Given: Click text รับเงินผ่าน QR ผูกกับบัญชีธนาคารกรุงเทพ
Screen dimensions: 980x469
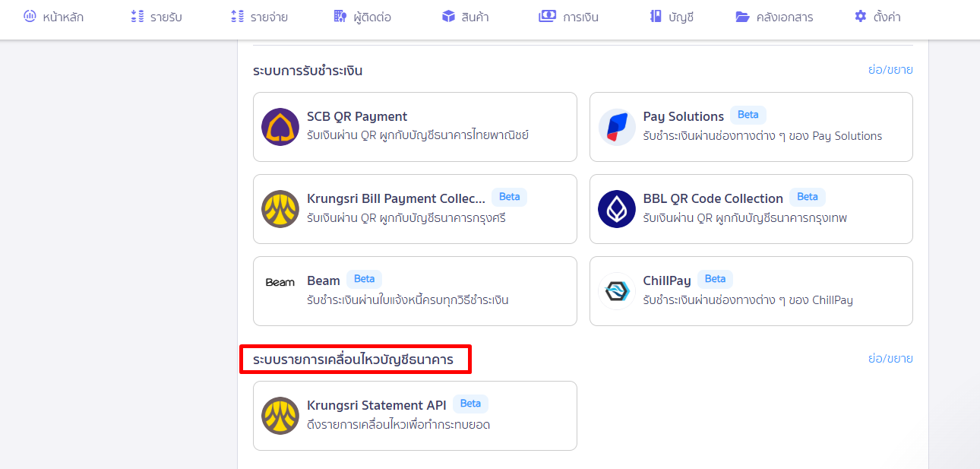Looking at the screenshot, I should (x=744, y=218).
